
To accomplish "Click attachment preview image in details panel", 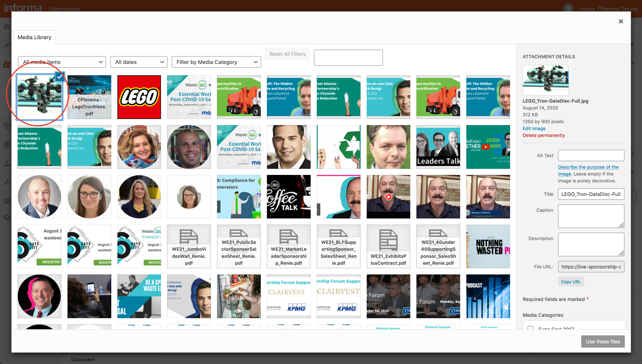I will click(545, 80).
